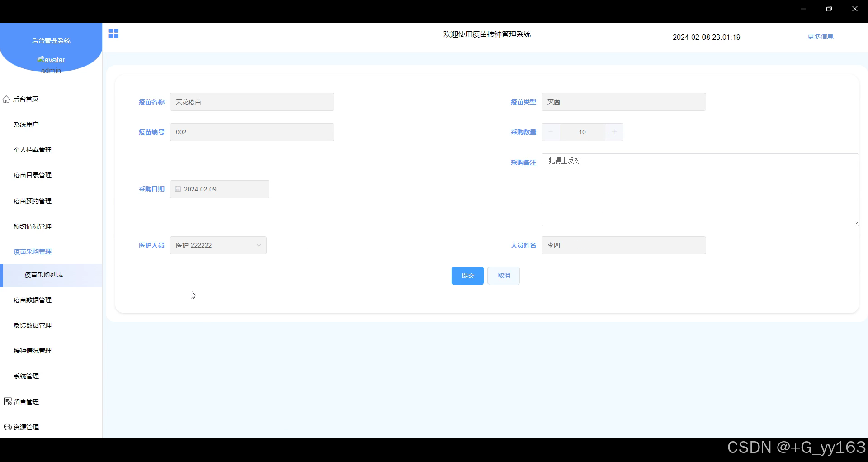Click the admin avatar image
This screenshot has width=868, height=462.
(x=51, y=60)
